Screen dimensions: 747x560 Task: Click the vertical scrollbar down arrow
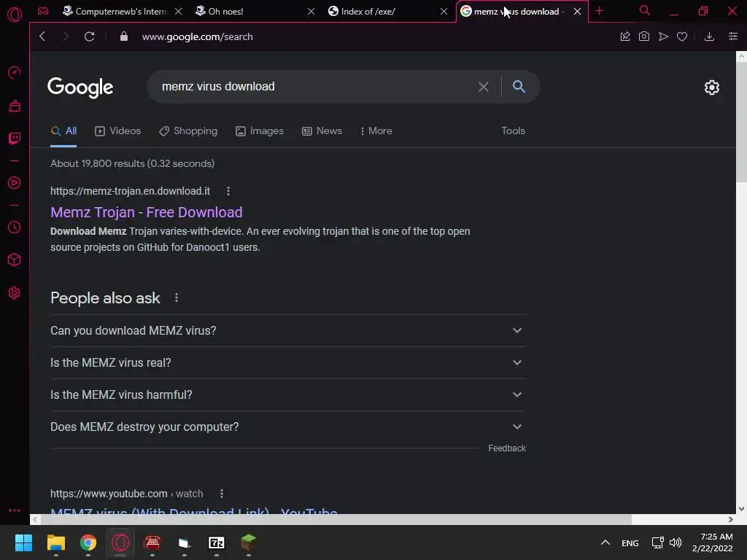click(741, 508)
